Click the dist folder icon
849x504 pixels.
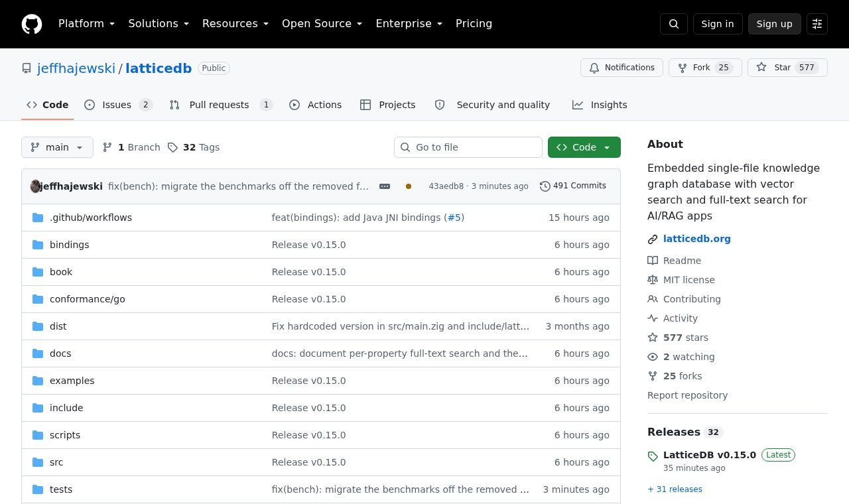pyautogui.click(x=38, y=326)
